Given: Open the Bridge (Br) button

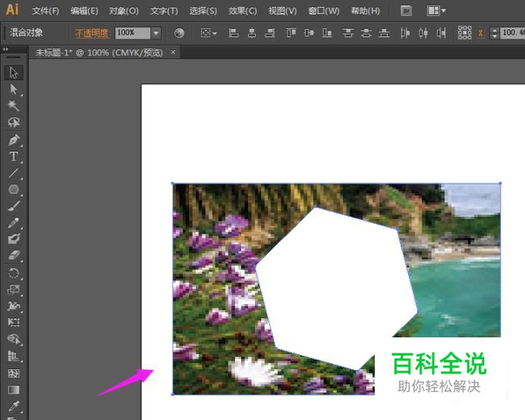Looking at the screenshot, I should (406, 11).
